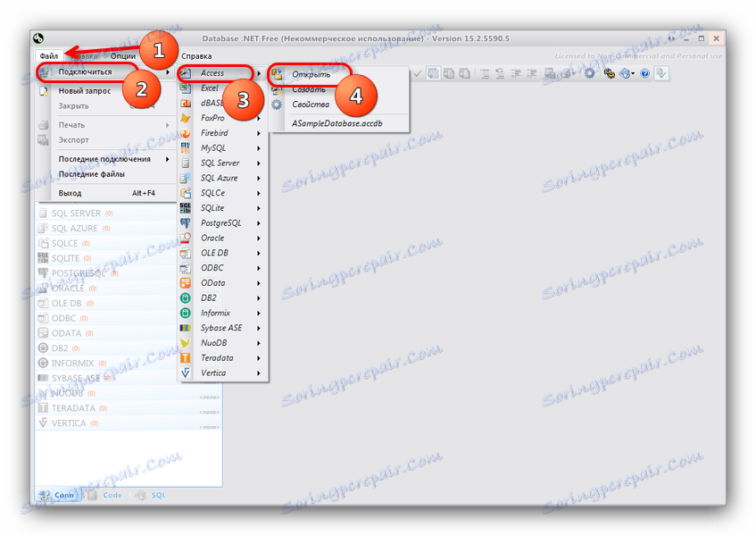The image size is (756, 536).
Task: Select INFORMIX in connections tree
Action: tap(72, 363)
